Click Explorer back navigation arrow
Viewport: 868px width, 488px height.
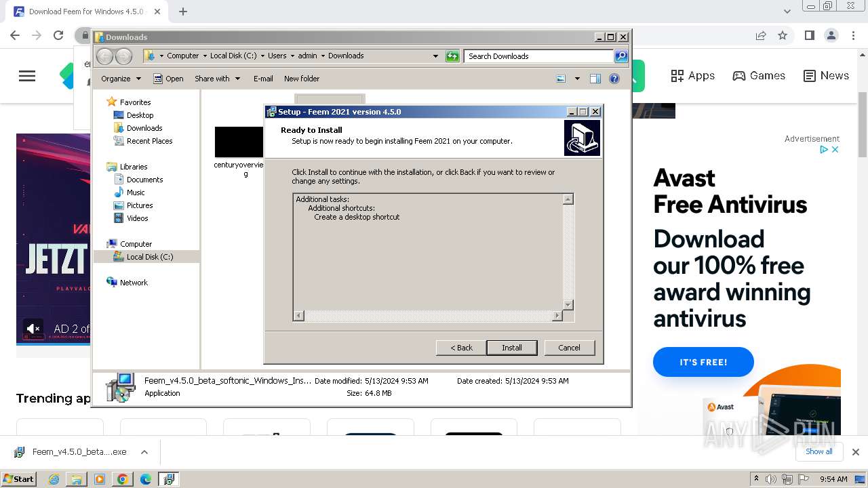tap(105, 56)
